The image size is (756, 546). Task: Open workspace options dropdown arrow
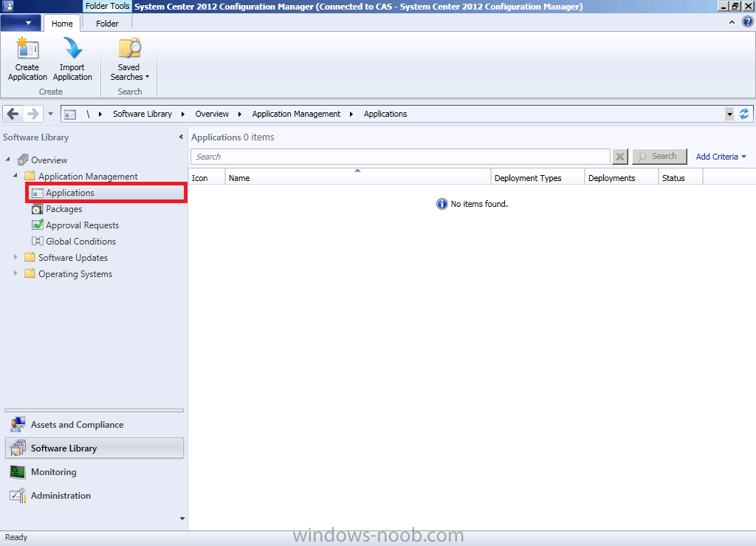pyautogui.click(x=182, y=519)
